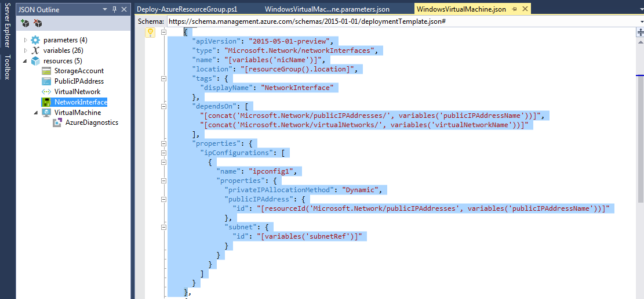Click the Delete Resource icon in JSON Outline
Screen dimensions: 644x299
click(x=38, y=23)
